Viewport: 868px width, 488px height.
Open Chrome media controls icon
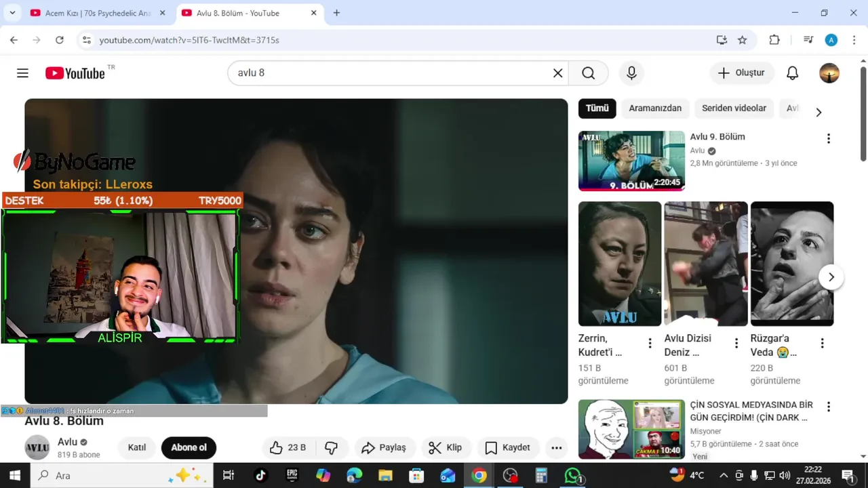coord(808,40)
